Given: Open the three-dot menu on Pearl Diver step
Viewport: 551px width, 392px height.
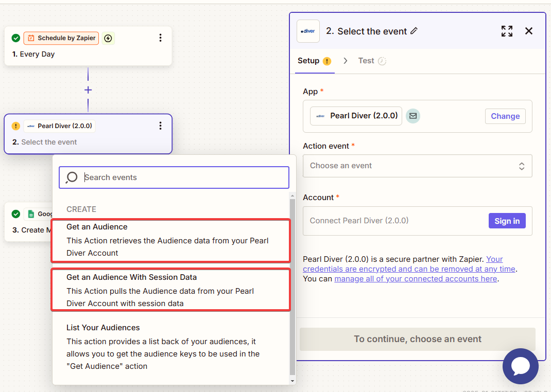Looking at the screenshot, I should click(x=160, y=126).
